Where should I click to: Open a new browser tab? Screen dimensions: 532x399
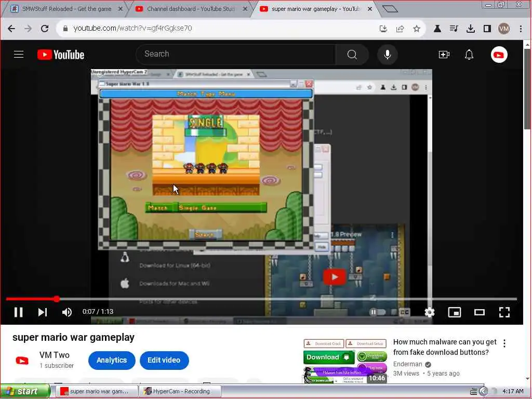click(390, 9)
